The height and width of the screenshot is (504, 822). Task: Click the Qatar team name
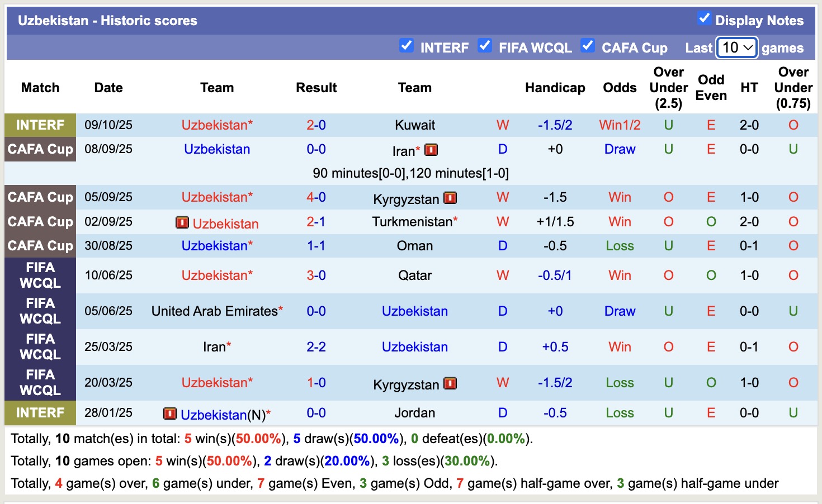click(x=414, y=275)
